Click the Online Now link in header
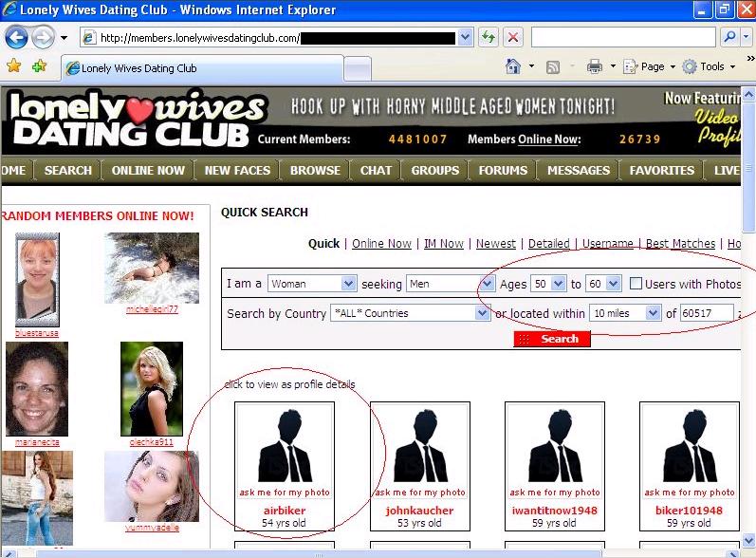 [x=549, y=139]
